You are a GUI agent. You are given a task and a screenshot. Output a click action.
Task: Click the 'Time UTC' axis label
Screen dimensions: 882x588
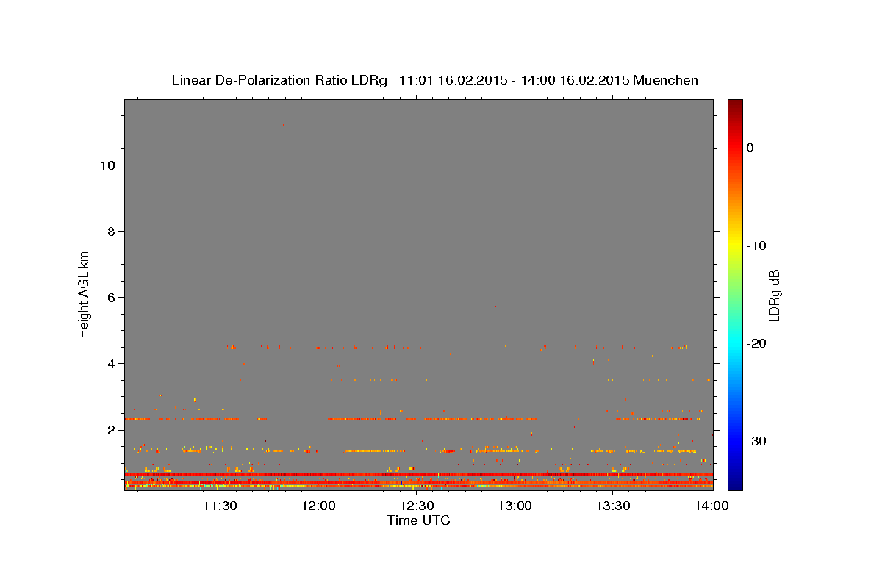tap(418, 520)
